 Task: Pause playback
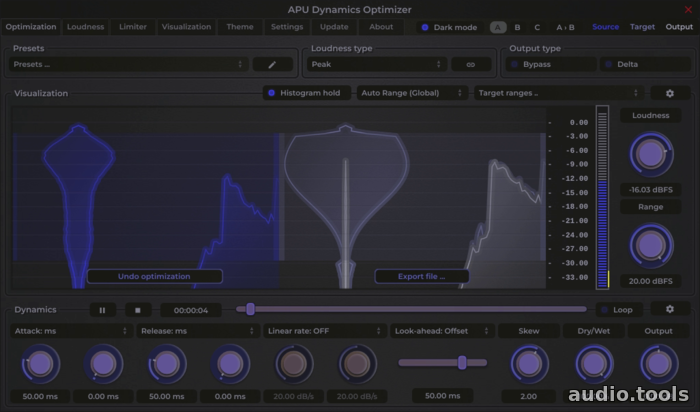point(102,310)
